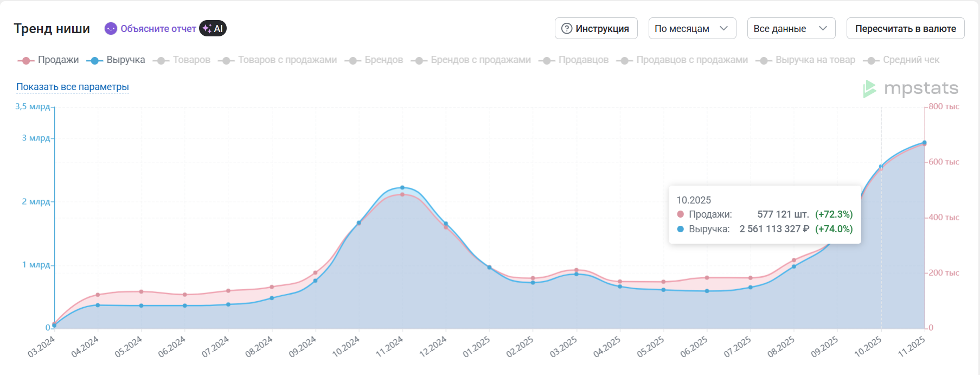Toggle the 'Товаров с продажами' series on
Viewport: 980px width, 375px height.
point(287,60)
